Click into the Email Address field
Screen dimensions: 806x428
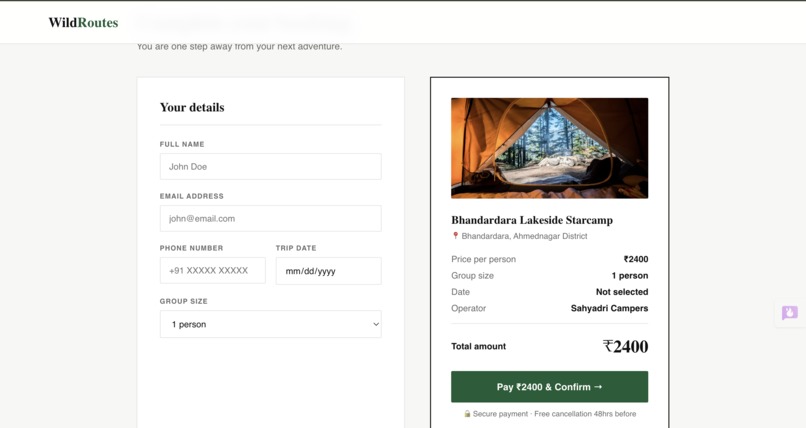270,218
